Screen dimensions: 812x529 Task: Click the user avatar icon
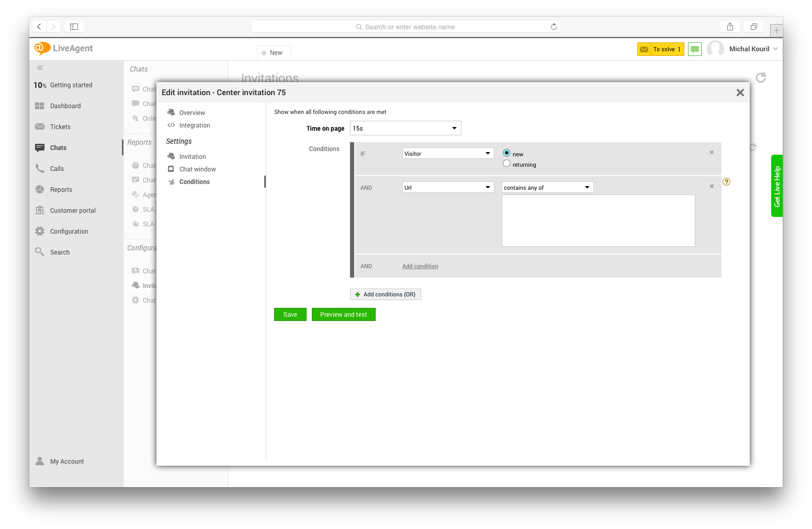pyautogui.click(x=715, y=49)
